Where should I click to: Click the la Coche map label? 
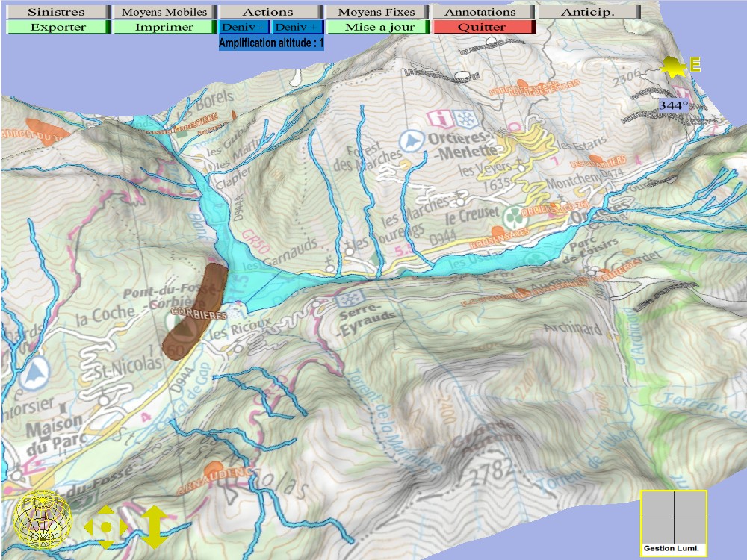[105, 316]
